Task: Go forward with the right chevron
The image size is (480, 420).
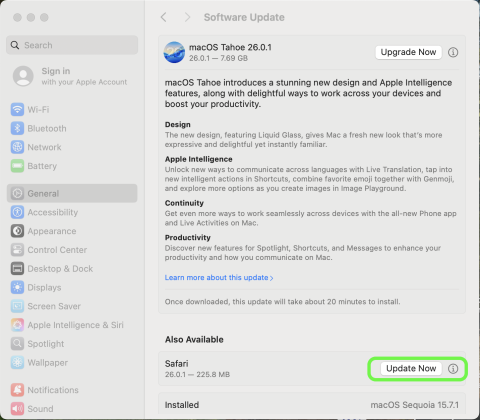Action: [187, 17]
